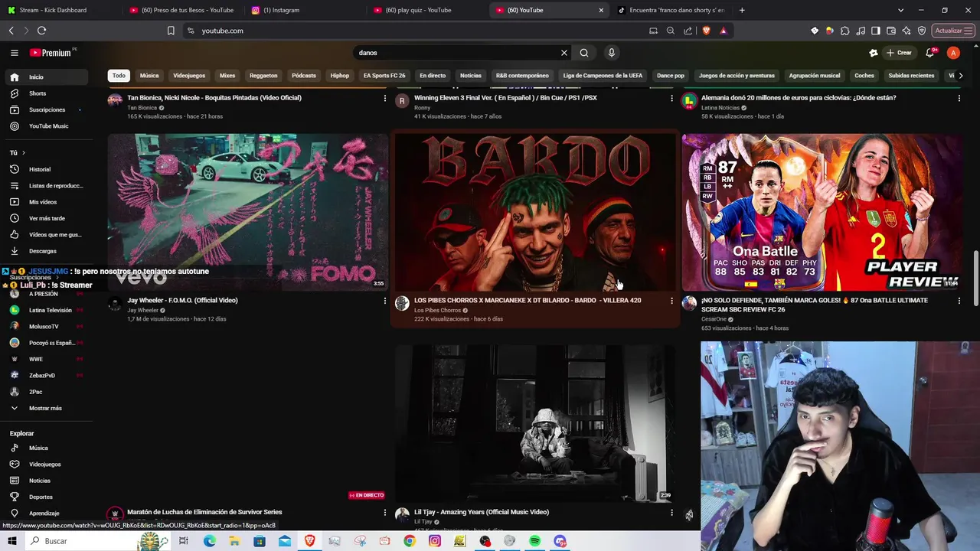
Task: Click the YouTube Premium logo
Action: [x=51, y=53]
